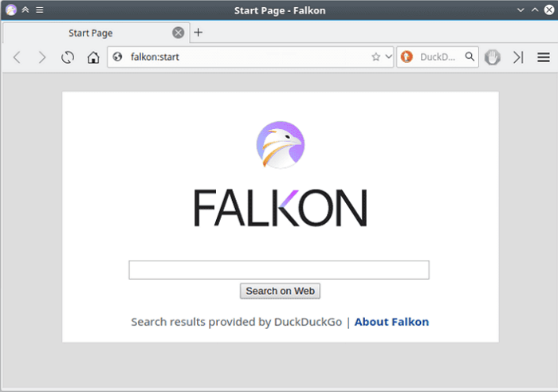This screenshot has height=392, width=558.
Task: Click the Falkon title bar app icon
Action: (11, 10)
